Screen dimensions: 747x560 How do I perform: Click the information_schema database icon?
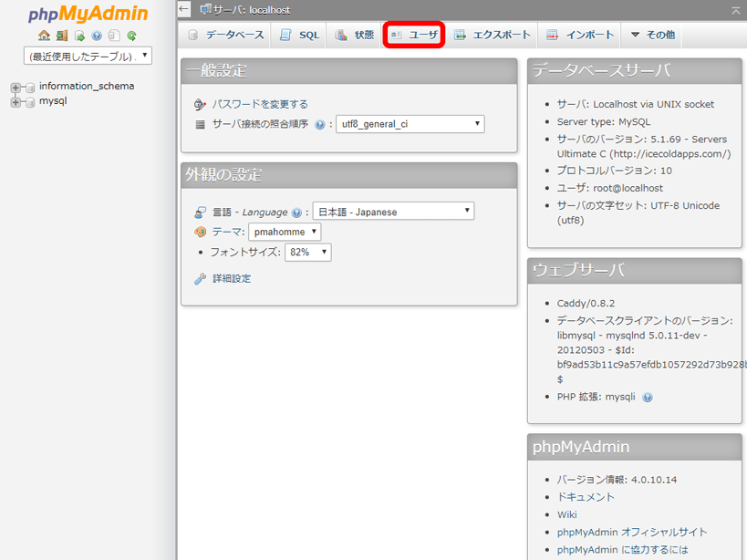coord(30,88)
